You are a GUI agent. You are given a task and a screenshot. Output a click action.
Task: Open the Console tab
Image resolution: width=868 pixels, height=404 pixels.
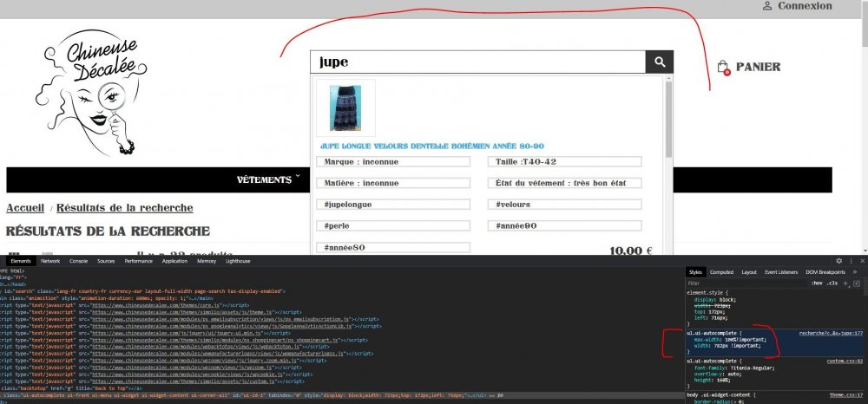[x=79, y=261]
